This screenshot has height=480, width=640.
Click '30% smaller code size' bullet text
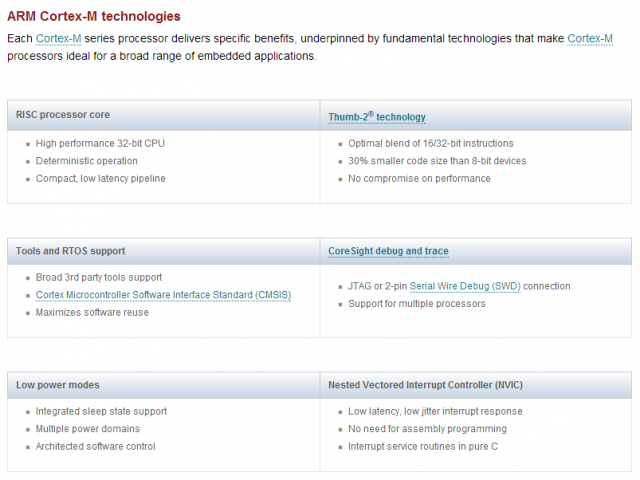[437, 161]
